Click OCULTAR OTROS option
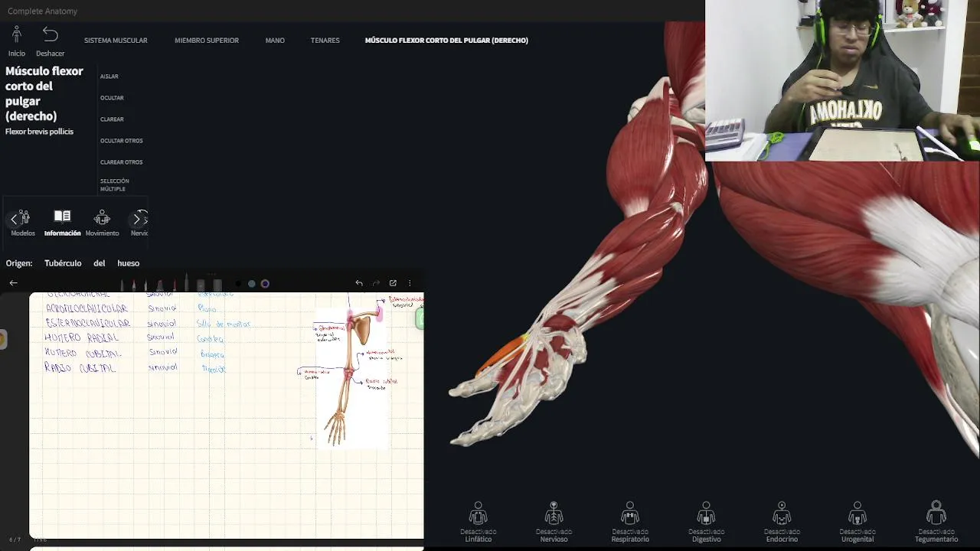 121,141
